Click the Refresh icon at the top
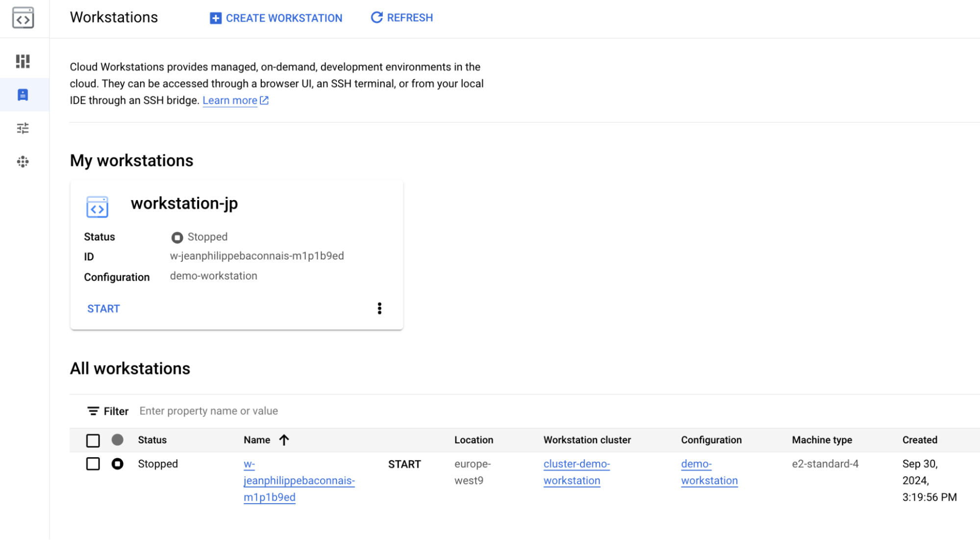This screenshot has height=540, width=980. coord(376,17)
